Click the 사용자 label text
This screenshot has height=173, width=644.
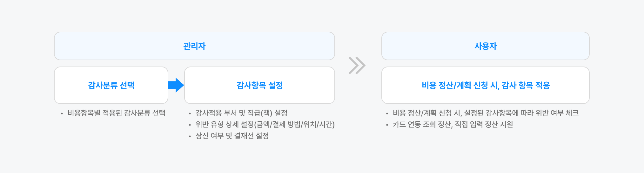click(x=485, y=46)
